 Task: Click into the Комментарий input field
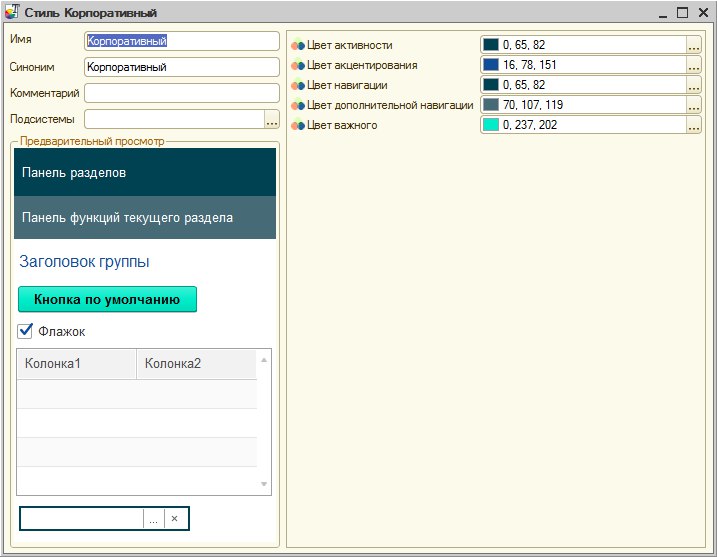coord(182,93)
